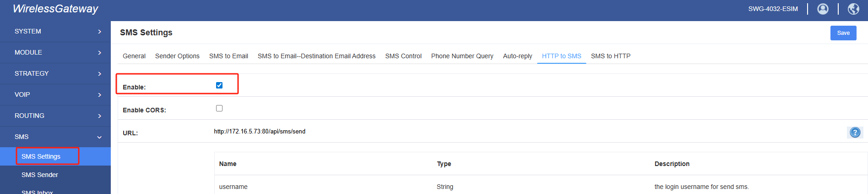Click the WirelessGateway logo
The width and height of the screenshot is (868, 194).
tap(55, 9)
